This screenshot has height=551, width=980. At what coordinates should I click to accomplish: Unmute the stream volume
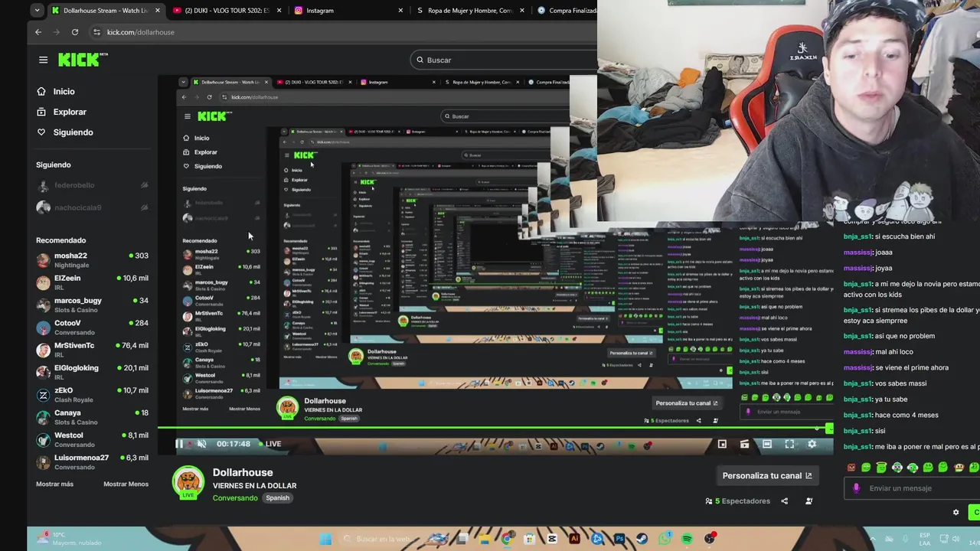click(x=201, y=444)
